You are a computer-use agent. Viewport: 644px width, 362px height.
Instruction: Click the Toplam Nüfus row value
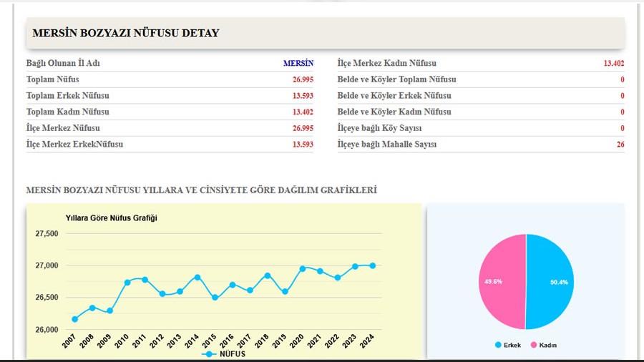303,79
